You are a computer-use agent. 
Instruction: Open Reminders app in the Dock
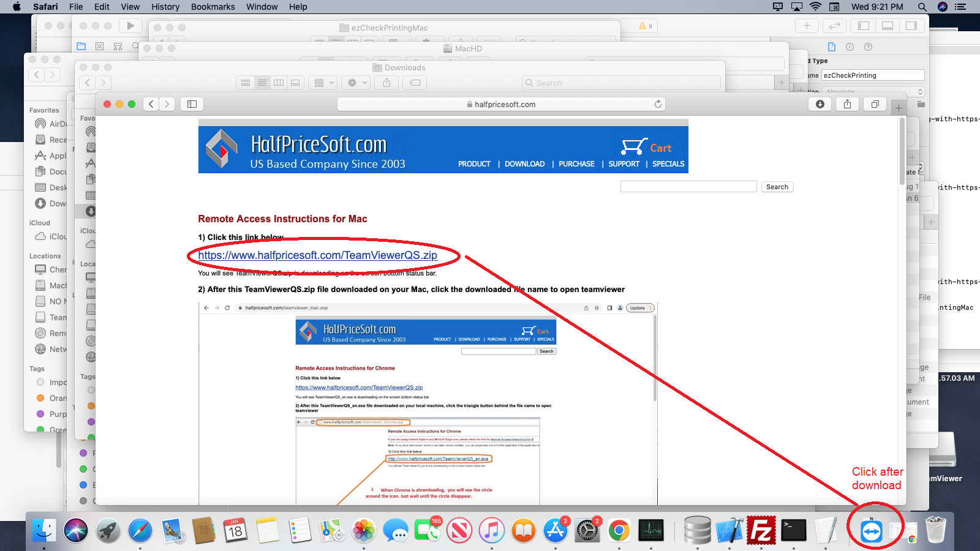300,531
